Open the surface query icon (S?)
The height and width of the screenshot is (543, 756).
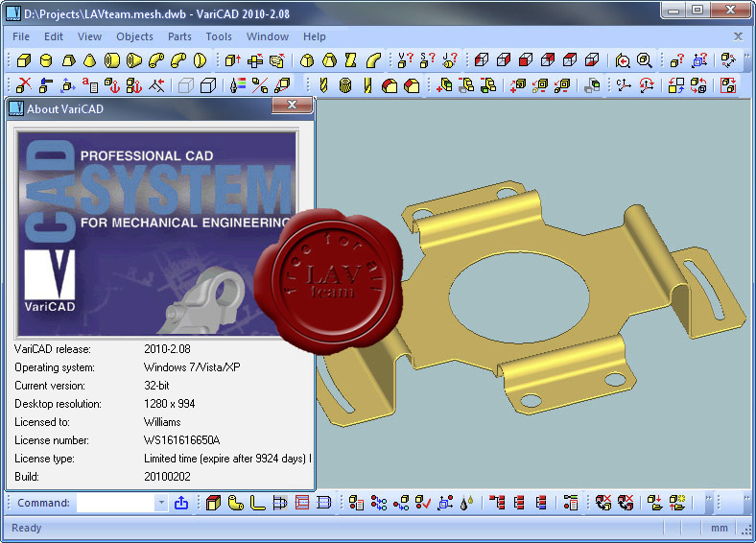tap(427, 60)
